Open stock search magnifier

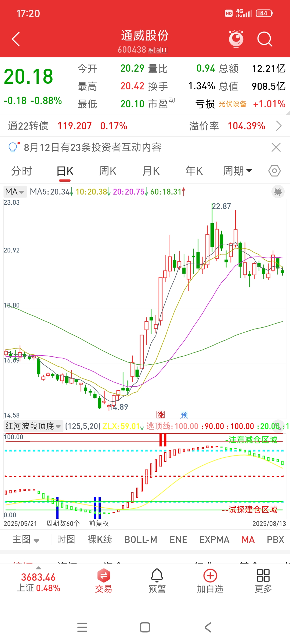265,39
